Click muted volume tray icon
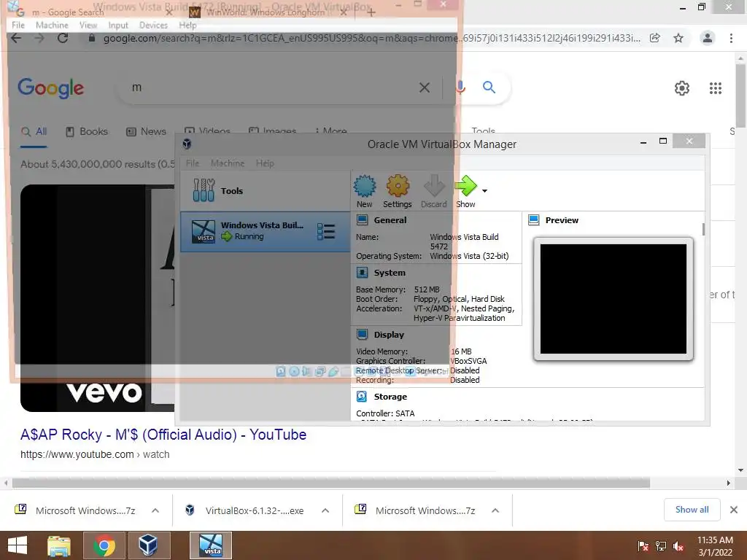This screenshot has width=747, height=560. click(678, 546)
